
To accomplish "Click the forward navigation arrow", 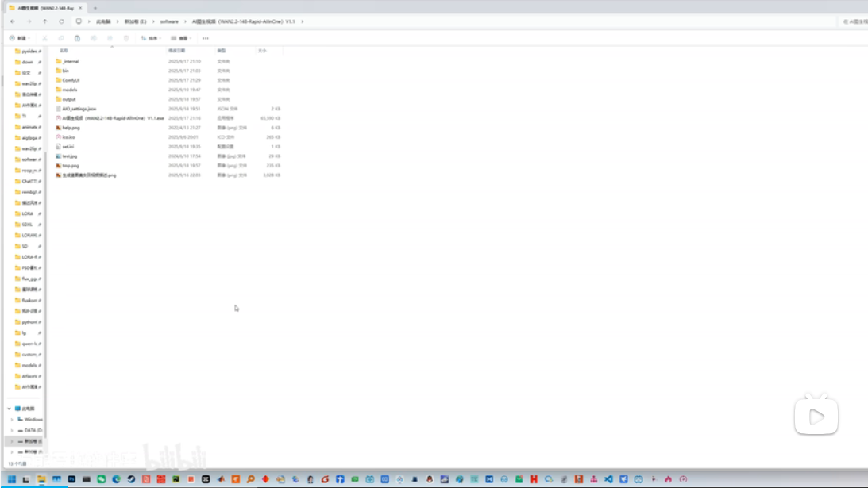I will pyautogui.click(x=29, y=21).
